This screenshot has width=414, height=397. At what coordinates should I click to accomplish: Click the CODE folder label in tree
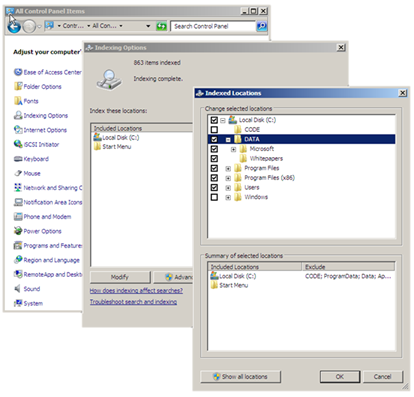click(x=252, y=130)
